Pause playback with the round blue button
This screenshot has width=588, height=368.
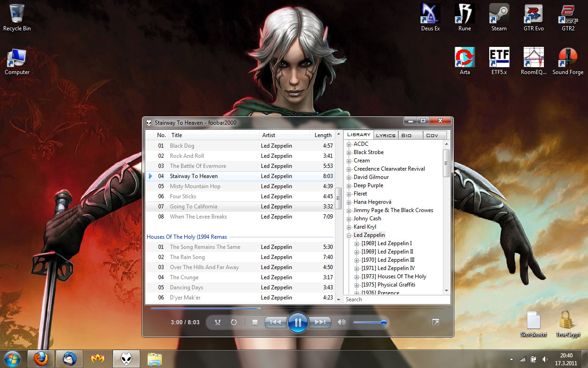click(x=298, y=322)
